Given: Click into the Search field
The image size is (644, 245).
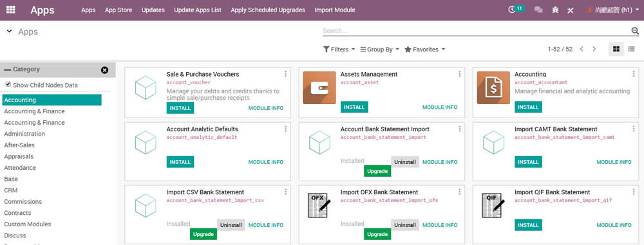Looking at the screenshot, I should click(x=477, y=31).
